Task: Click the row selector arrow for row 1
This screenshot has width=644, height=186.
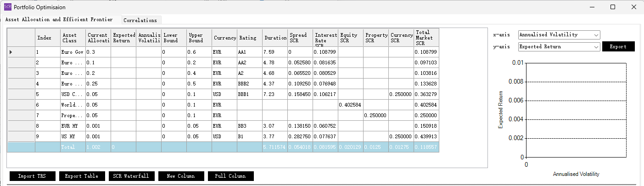Action: pyautogui.click(x=11, y=52)
